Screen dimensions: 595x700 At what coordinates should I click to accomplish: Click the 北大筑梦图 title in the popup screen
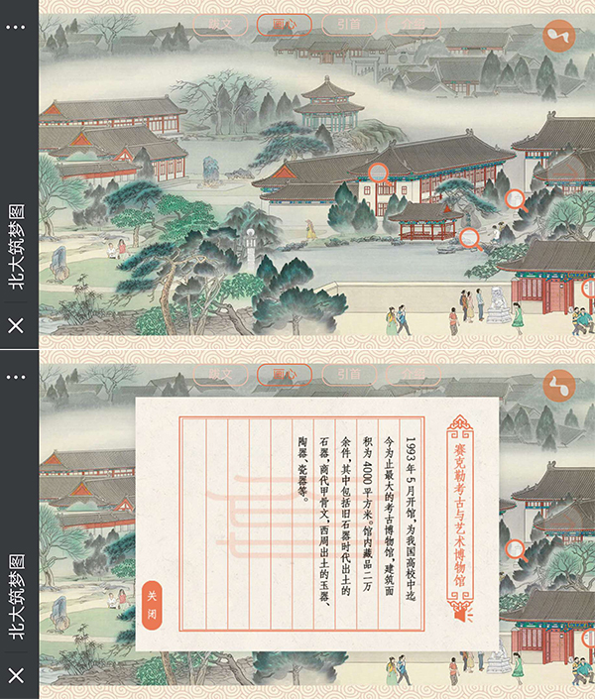tap(16, 597)
